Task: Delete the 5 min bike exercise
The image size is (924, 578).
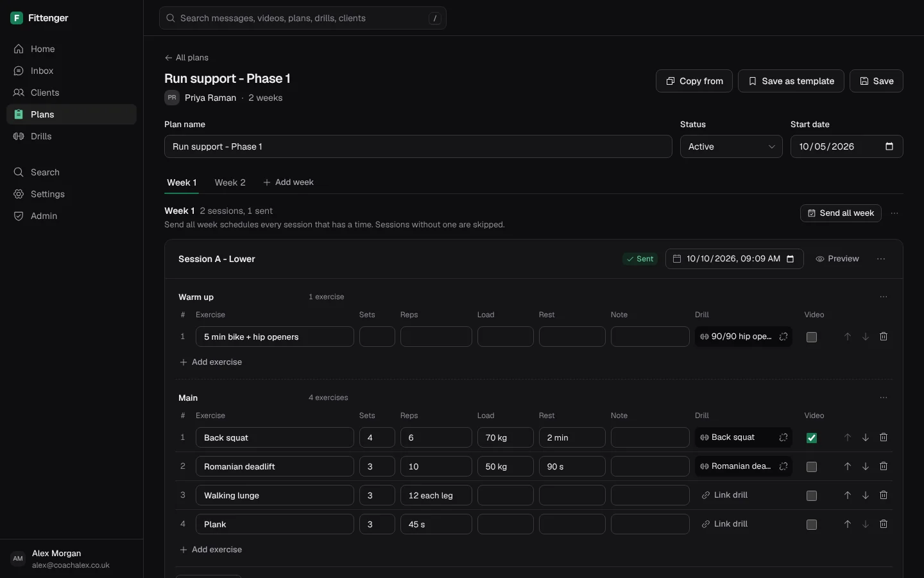Action: click(884, 337)
